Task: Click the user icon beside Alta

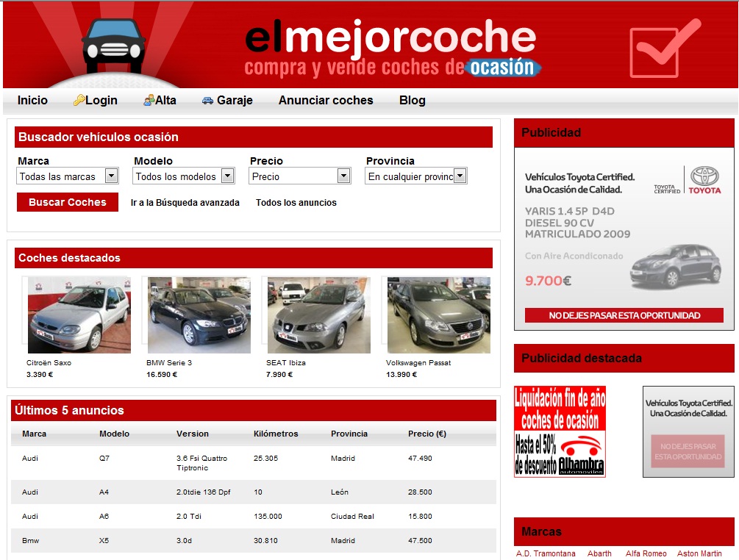Action: coord(149,101)
